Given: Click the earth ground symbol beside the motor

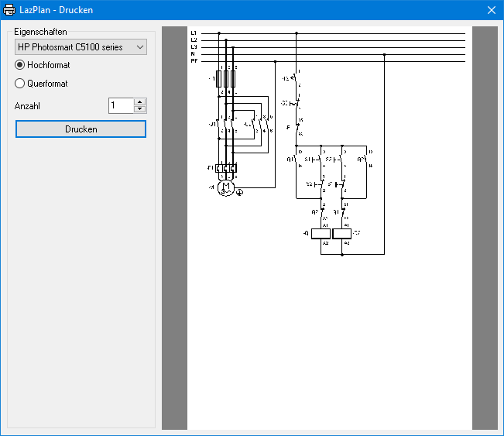Looking at the screenshot, I should (x=240, y=192).
